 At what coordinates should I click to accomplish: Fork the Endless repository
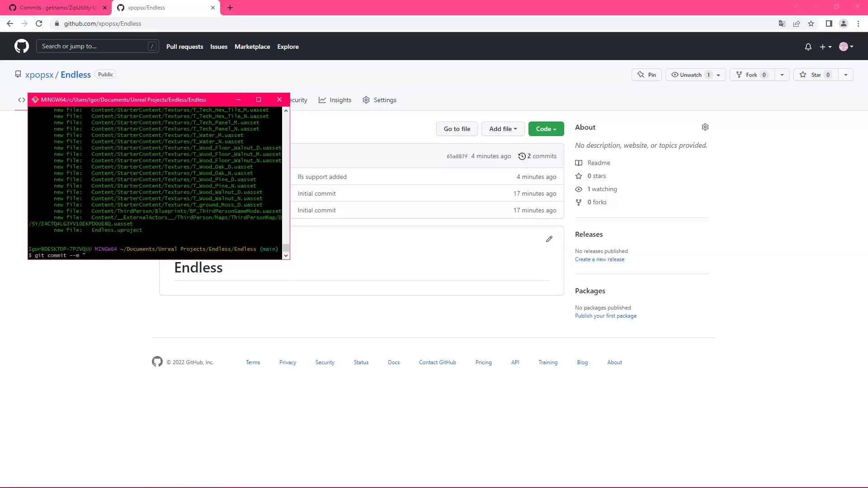click(x=752, y=75)
